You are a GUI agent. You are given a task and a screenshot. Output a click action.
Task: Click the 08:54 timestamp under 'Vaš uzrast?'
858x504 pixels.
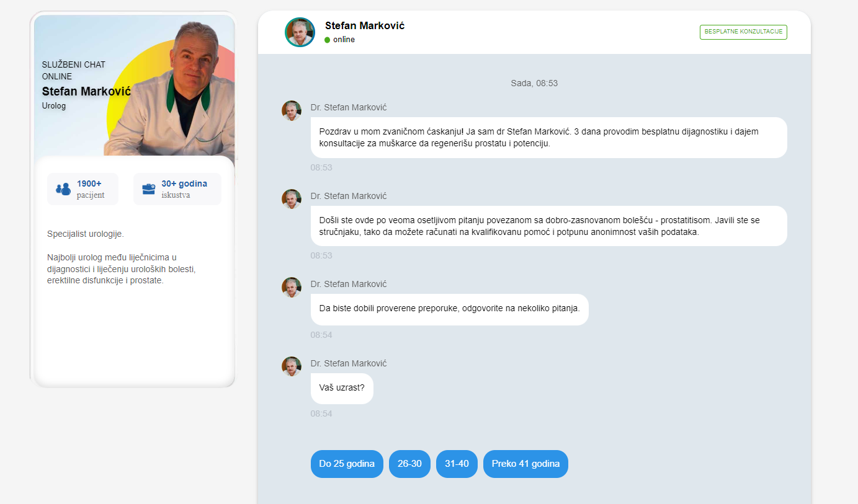click(321, 413)
